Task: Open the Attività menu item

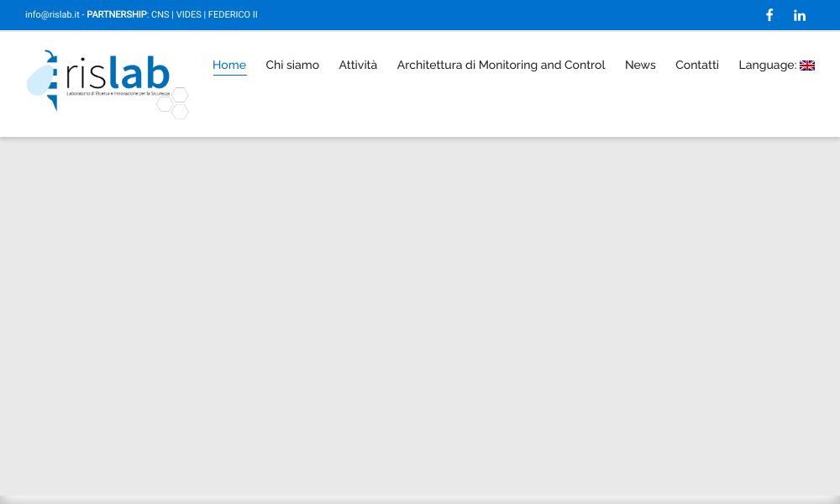Action: point(358,65)
